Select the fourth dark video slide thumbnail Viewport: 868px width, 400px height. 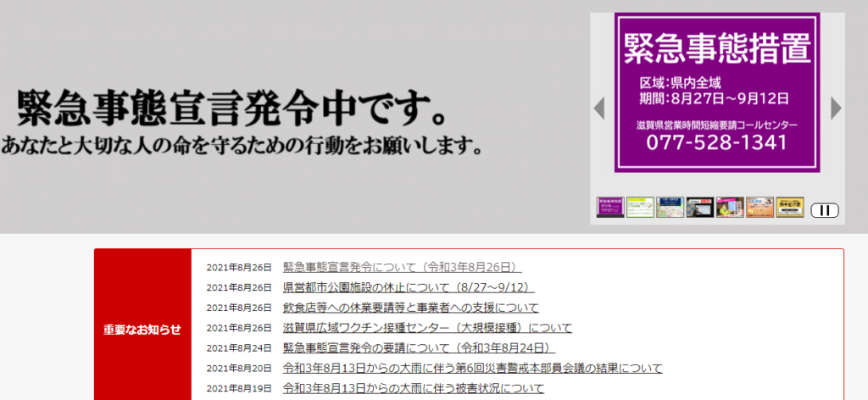(x=699, y=208)
